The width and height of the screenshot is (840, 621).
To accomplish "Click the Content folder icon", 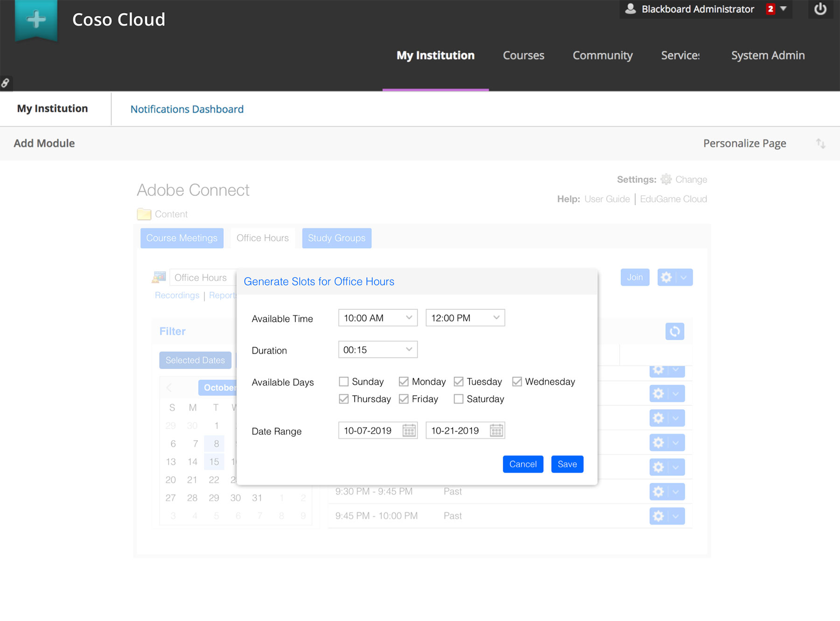I will pyautogui.click(x=144, y=214).
